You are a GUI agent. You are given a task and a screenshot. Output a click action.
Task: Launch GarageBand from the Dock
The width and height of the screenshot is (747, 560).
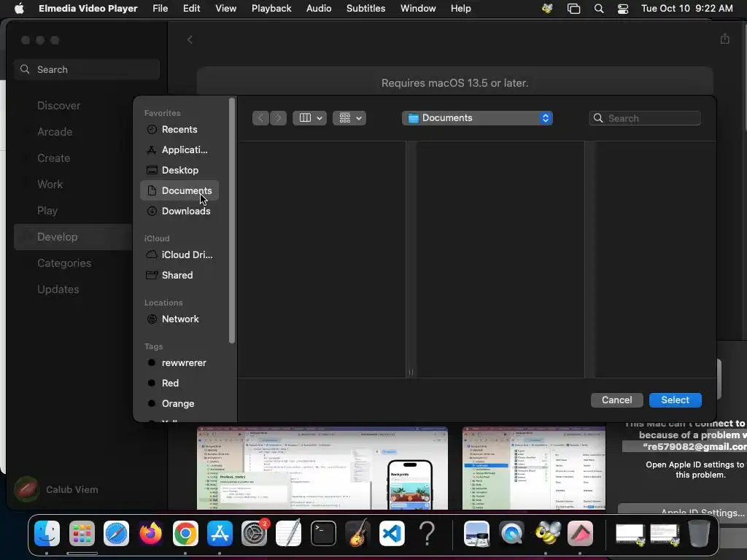coord(357,533)
